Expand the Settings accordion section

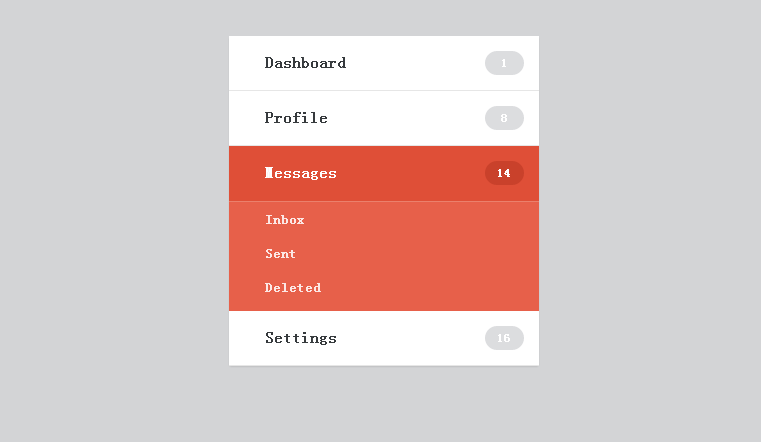(384, 338)
